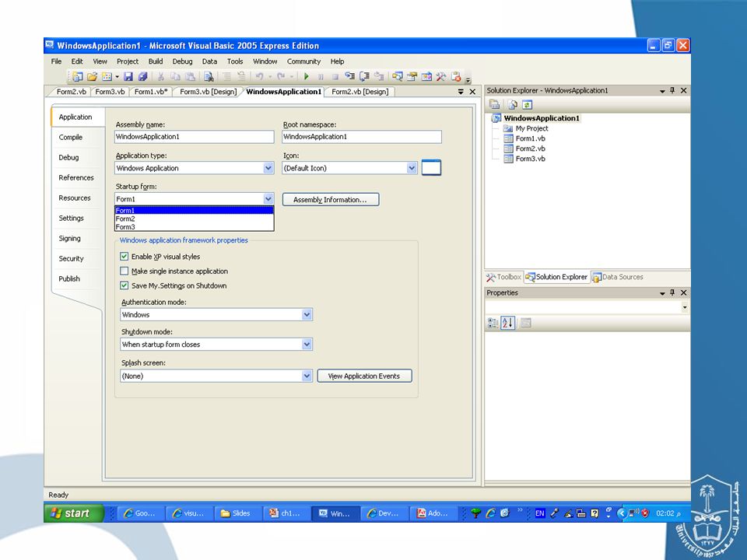This screenshot has height=560, width=747.
Task: Click the Stop Debugging square icon
Action: point(335,76)
